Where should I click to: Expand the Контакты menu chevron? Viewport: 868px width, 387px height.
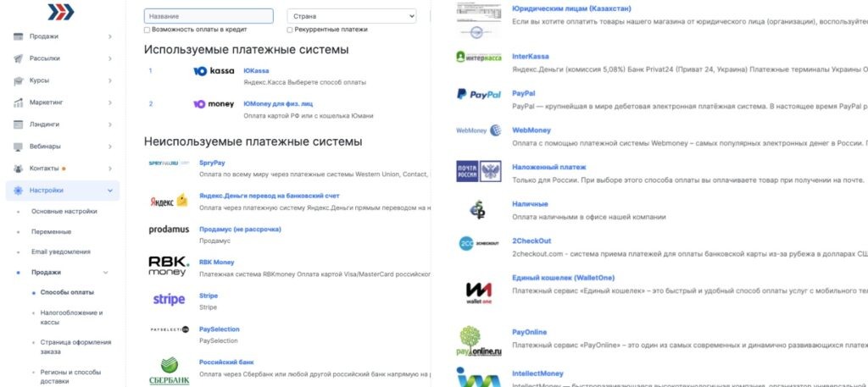pyautogui.click(x=109, y=169)
